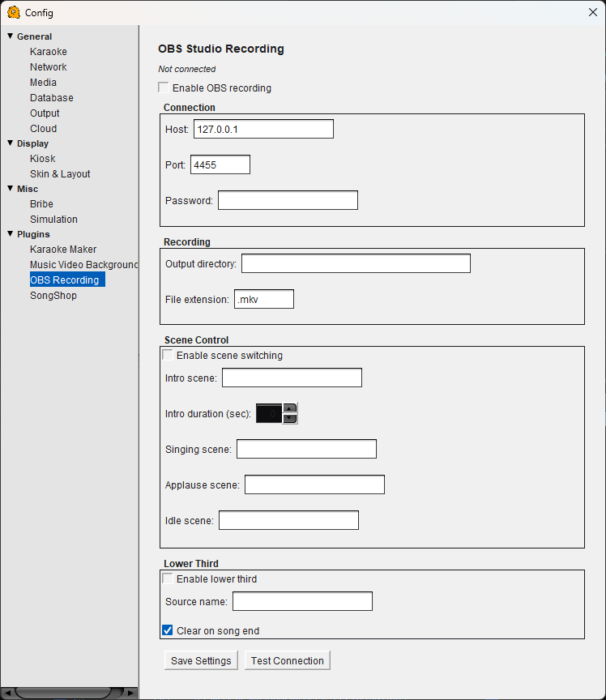Viewport: 606px width, 700px height.
Task: Click Test Connection button
Action: click(x=287, y=661)
